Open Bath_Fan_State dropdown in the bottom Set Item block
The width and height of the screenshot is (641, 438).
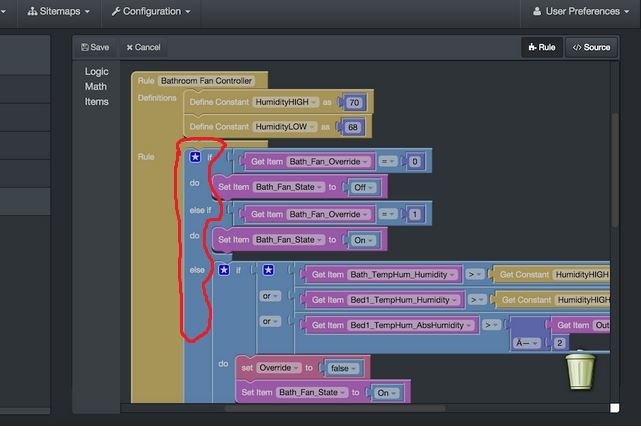[312, 393]
